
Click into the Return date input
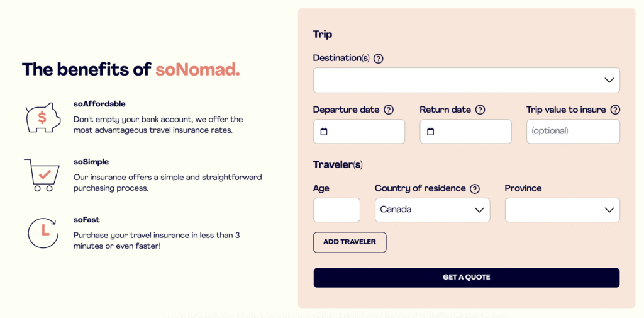472,132
